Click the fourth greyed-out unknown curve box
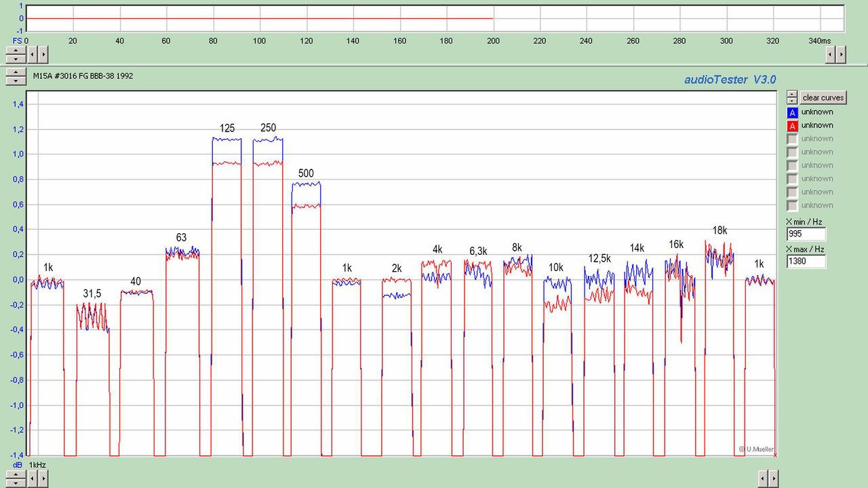 pos(792,179)
